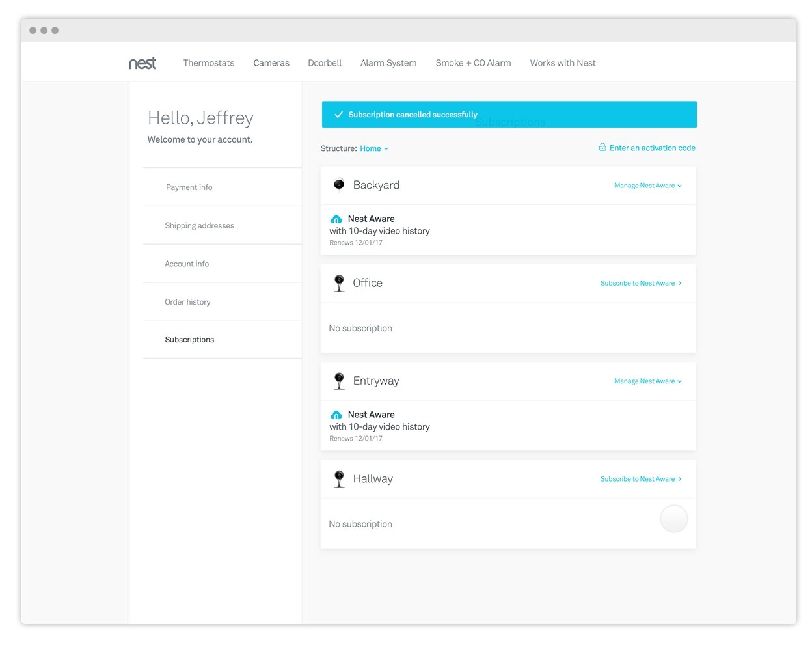Click the round button in Hallway card

click(673, 519)
